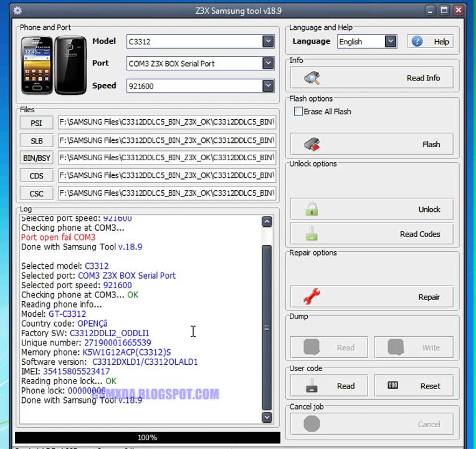Screen dimensions: 476x449
Task: Click the log vertical scrollbar thumb
Action: point(267,327)
